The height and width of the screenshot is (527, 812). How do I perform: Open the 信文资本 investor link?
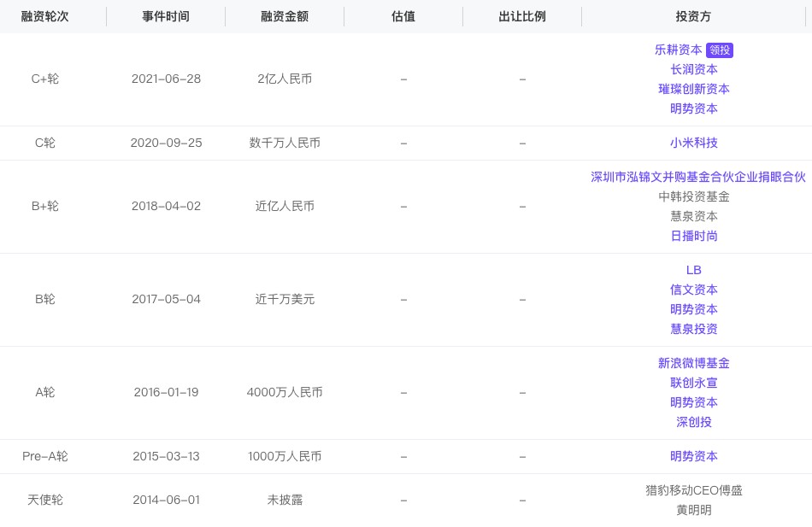click(693, 290)
